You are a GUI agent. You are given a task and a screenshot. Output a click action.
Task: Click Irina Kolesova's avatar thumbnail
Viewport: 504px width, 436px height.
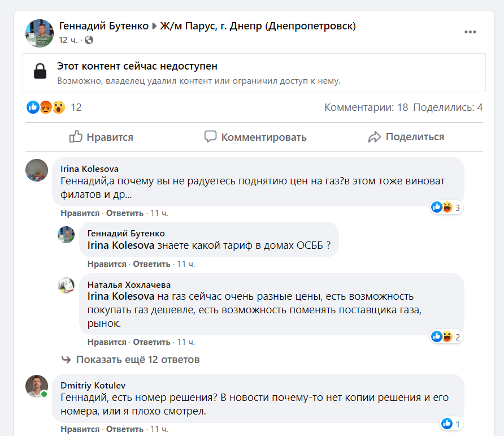click(36, 170)
